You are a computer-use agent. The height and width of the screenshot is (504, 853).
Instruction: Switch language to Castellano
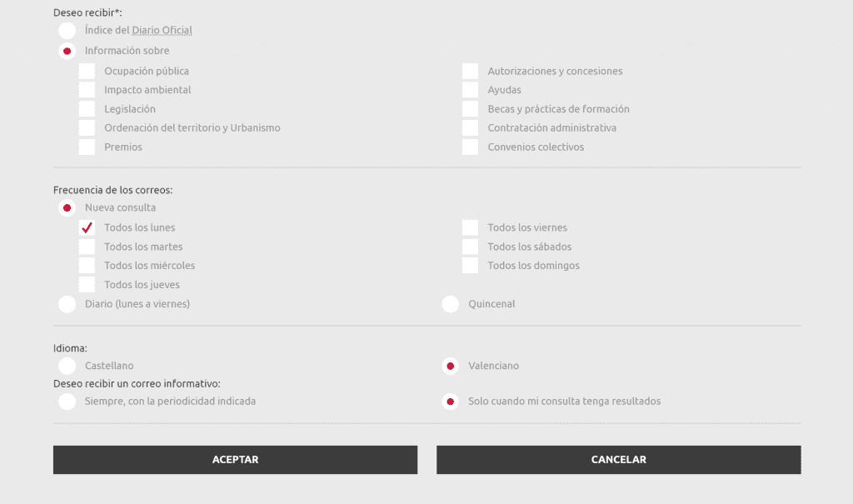click(67, 366)
